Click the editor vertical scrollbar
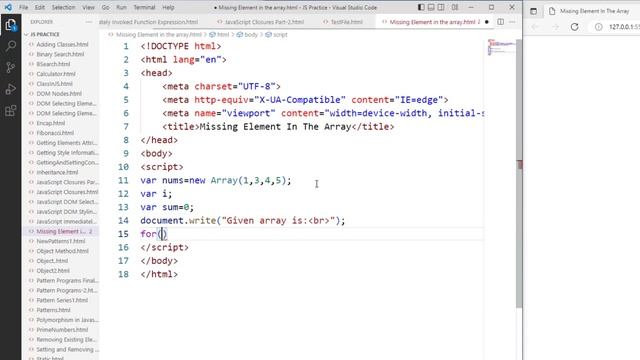Image resolution: width=640 pixels, height=360 pixels. tap(519, 173)
